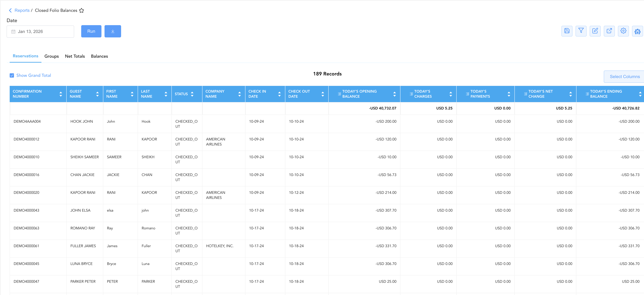Image resolution: width=644 pixels, height=295 pixels.
Task: Go back to Reports link
Action: (22, 10)
